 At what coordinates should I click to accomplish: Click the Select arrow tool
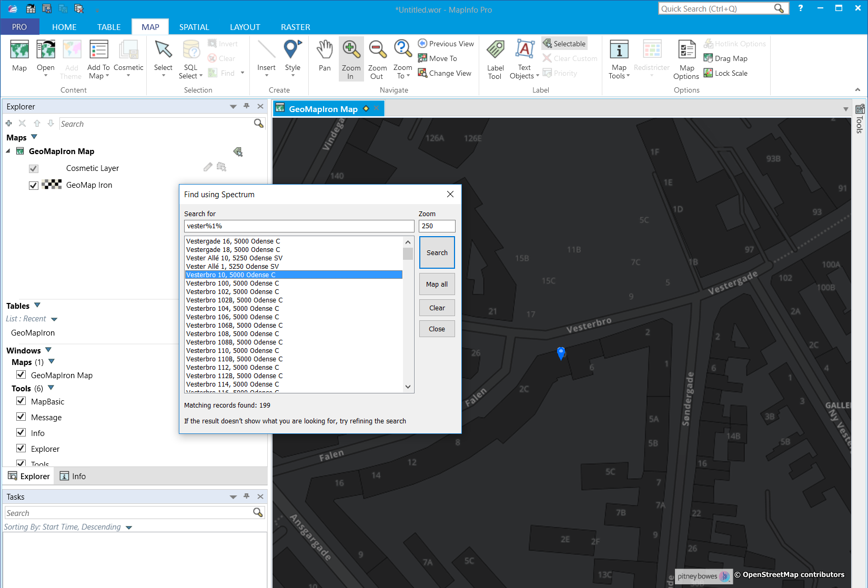[163, 56]
